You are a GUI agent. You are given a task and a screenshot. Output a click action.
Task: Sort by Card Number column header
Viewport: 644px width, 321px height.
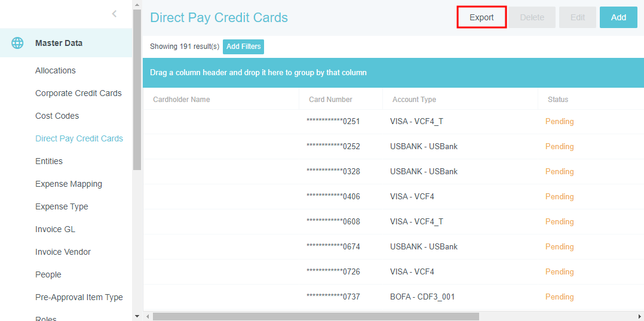click(330, 100)
